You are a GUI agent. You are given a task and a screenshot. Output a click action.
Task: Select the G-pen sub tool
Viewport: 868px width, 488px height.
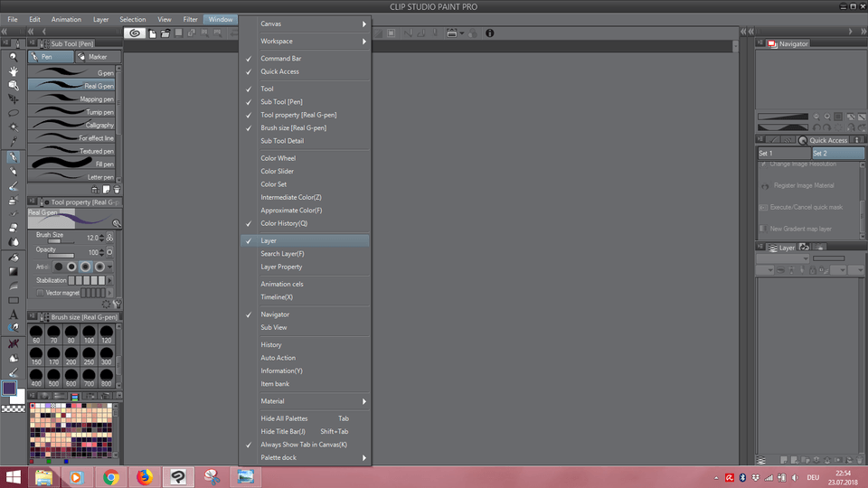coord(71,72)
